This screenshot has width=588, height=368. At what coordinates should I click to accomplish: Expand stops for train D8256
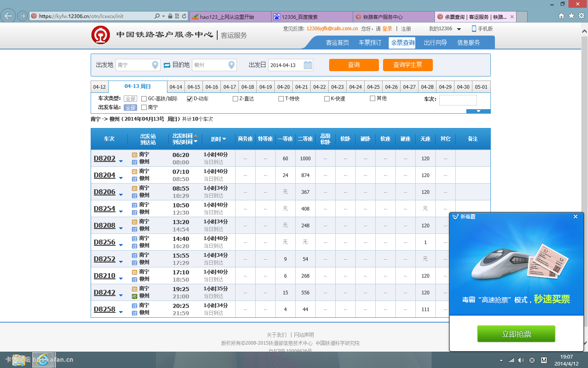coord(121,245)
